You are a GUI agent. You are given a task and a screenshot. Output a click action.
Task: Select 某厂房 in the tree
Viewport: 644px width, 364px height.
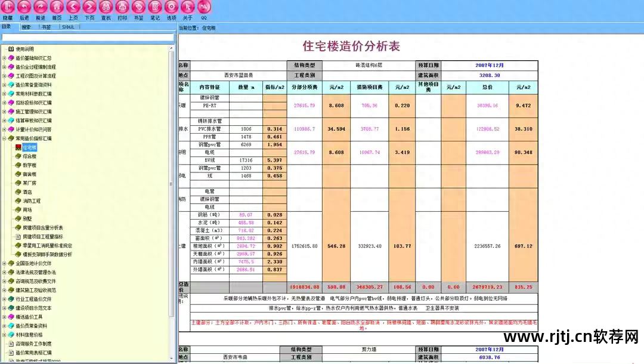click(x=30, y=183)
